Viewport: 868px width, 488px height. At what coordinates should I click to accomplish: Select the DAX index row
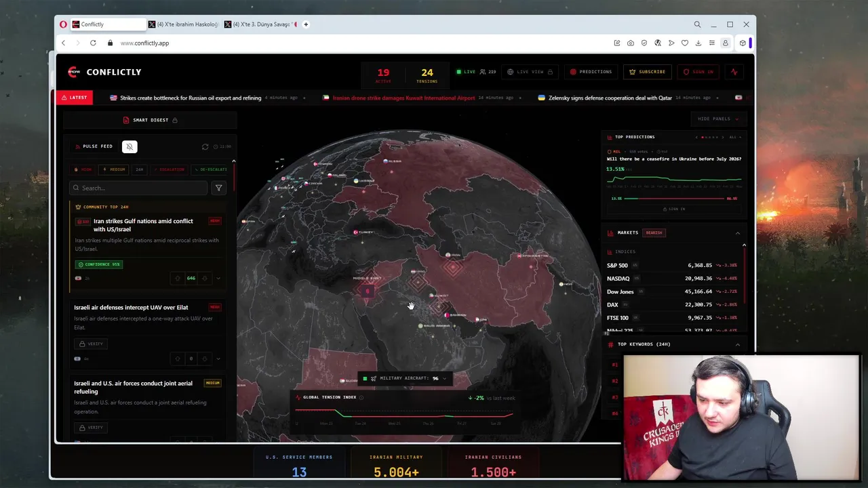(x=671, y=305)
